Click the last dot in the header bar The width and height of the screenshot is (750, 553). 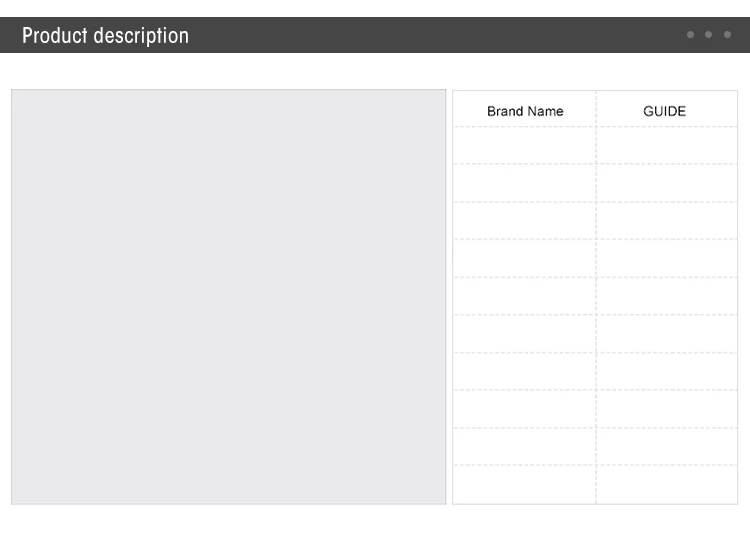point(727,35)
